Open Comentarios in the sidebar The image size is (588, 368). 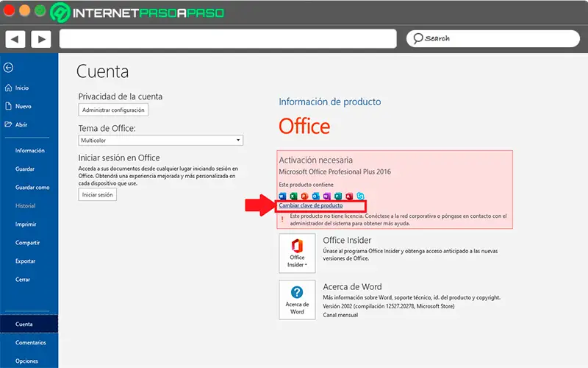tap(30, 342)
